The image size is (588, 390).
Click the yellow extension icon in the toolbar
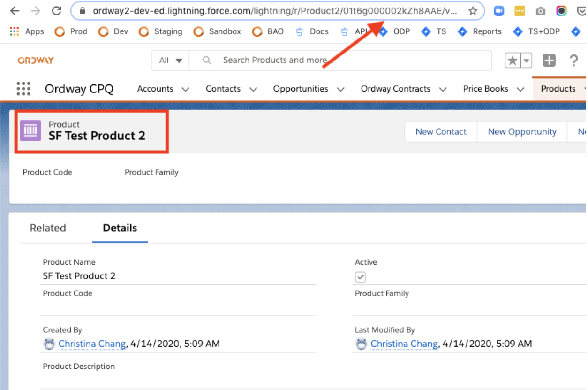pyautogui.click(x=520, y=11)
